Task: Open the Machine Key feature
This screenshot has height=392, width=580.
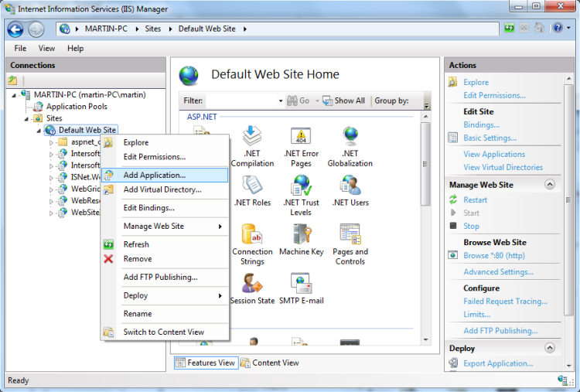Action: tap(301, 234)
